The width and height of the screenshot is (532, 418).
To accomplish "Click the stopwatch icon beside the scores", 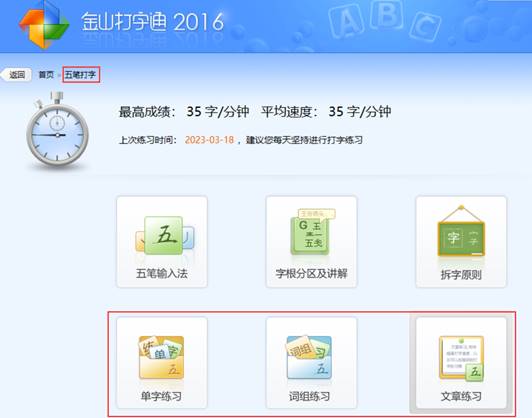I will point(57,130).
